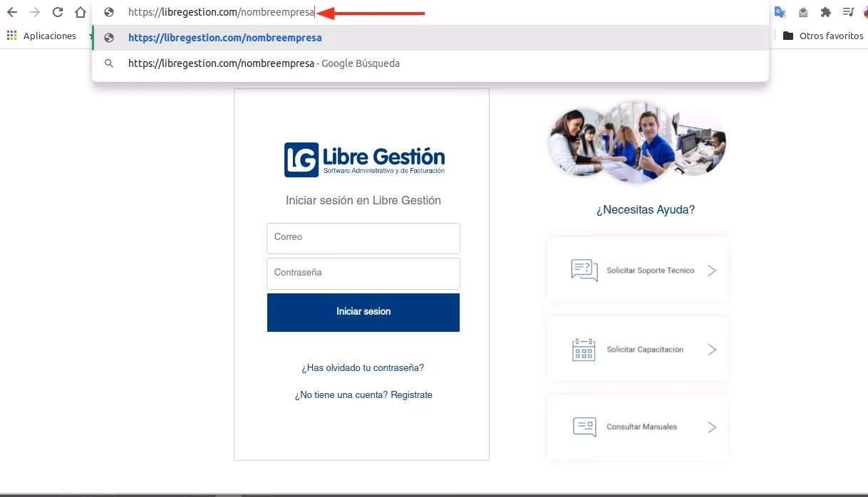The height and width of the screenshot is (497, 868).
Task: Click the Consultar Manuales document icon
Action: [x=583, y=426]
